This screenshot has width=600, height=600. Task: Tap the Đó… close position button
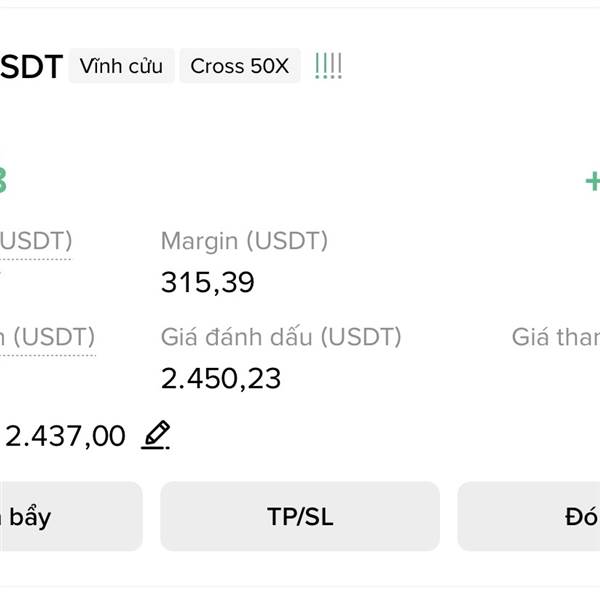[529, 516]
